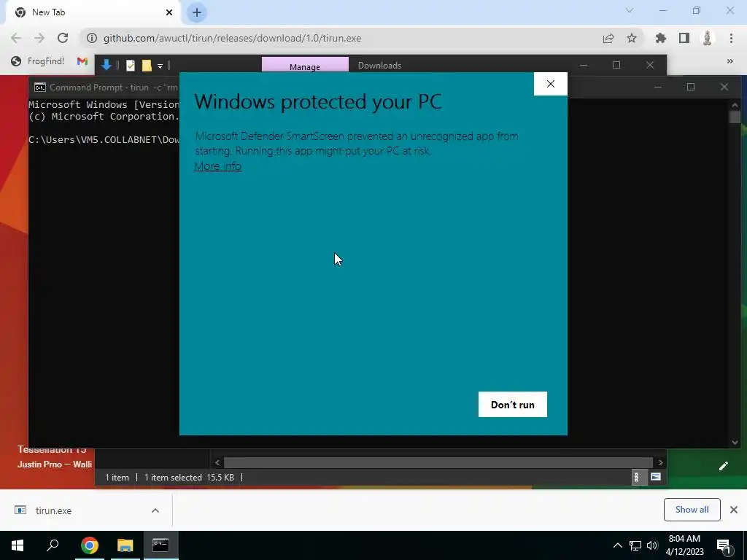
Task: Click Explorer horizontal scrollbar right arrow
Action: point(660,462)
